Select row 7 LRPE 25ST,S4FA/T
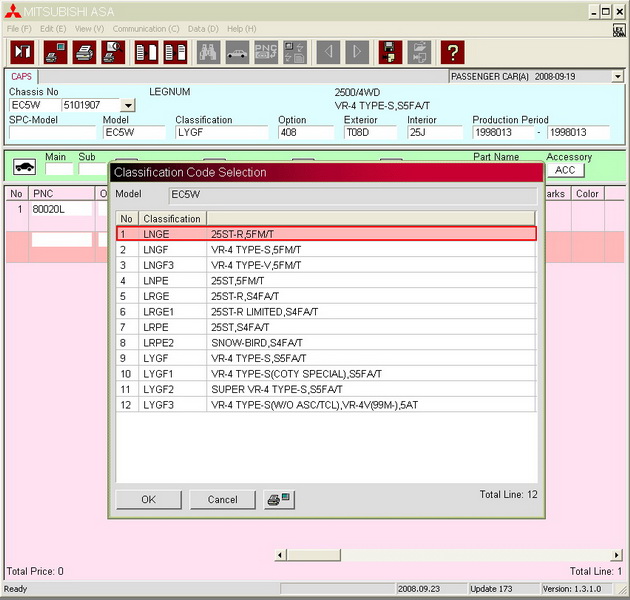Viewport: 630px width, 600px height. point(326,327)
